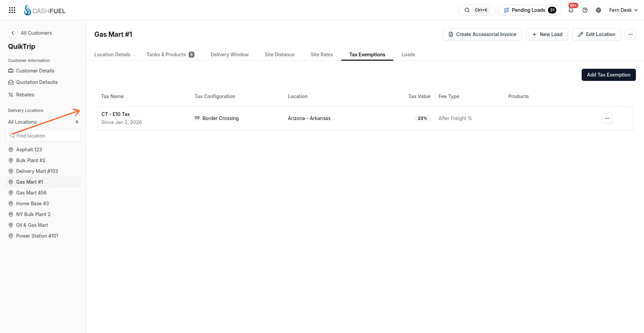Click the Gas Mart #1 page title
Viewport: 644px width, 333px height.
113,34
